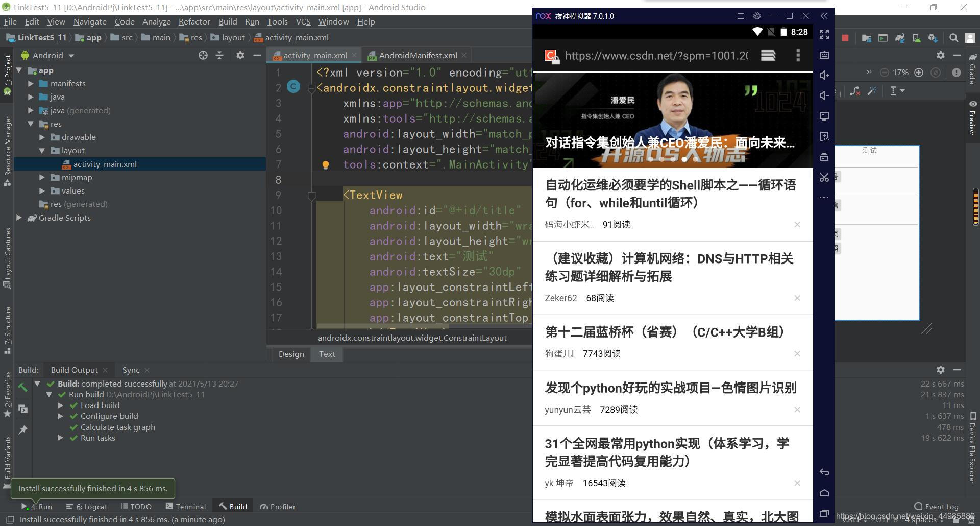Click the browser URL address field

tap(656, 55)
